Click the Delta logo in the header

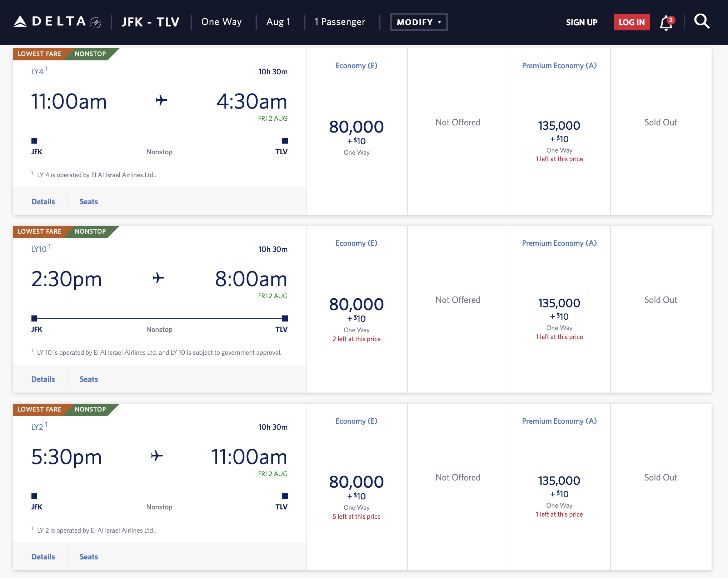tap(57, 22)
